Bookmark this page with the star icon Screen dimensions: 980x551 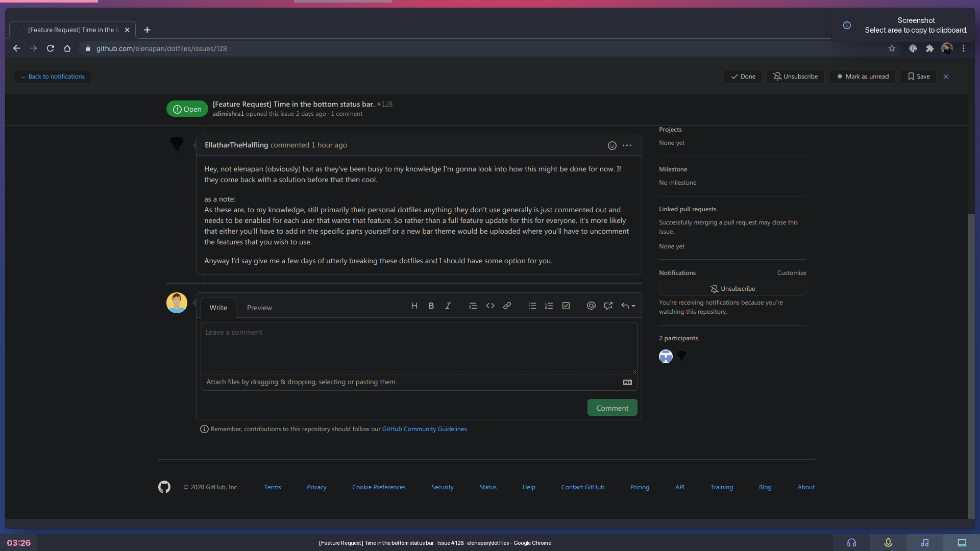point(892,48)
